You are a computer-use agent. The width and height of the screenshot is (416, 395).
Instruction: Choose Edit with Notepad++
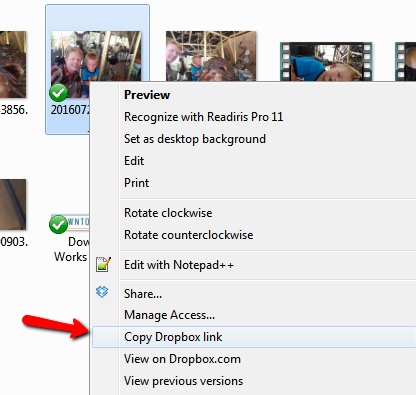(179, 265)
